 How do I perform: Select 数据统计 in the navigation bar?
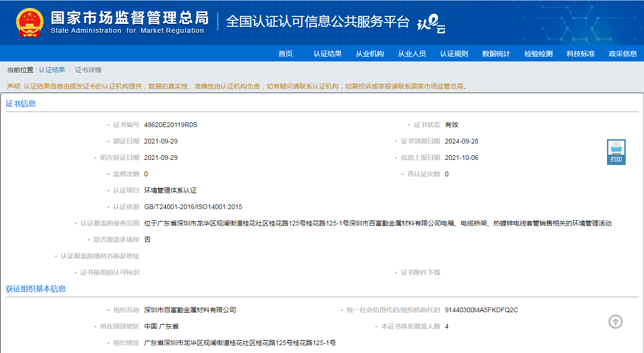(x=496, y=53)
